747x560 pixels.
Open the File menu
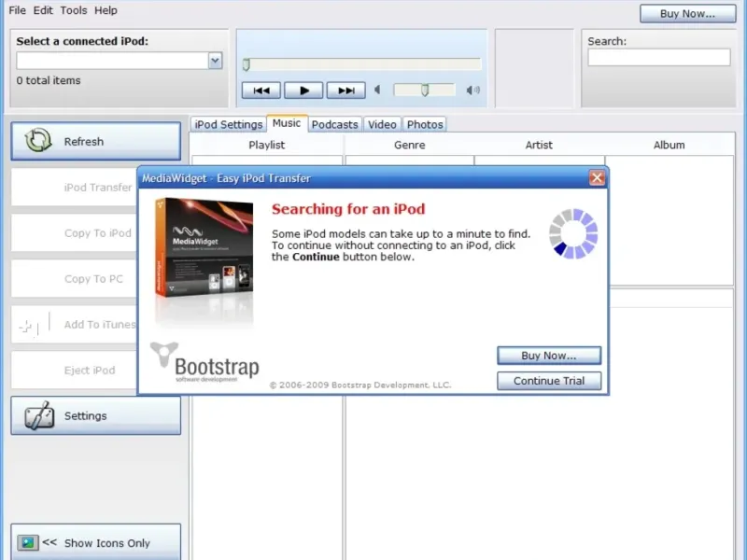click(x=17, y=10)
